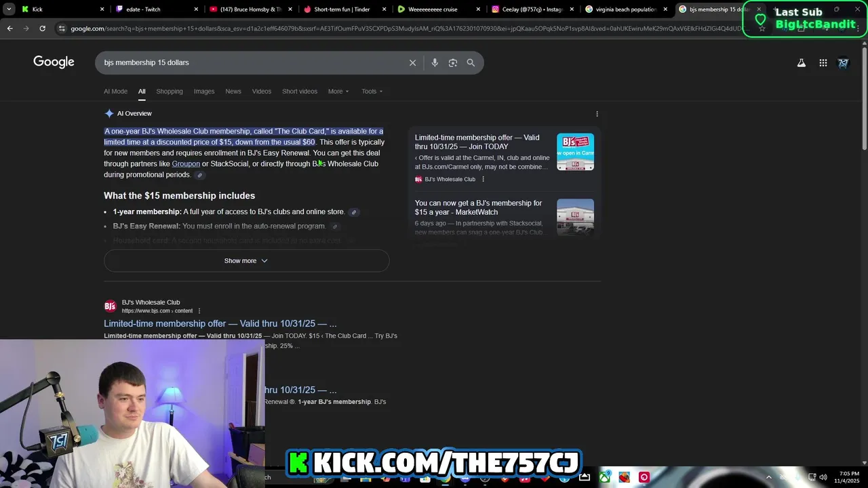
Task: Click the magnifying glass search icon
Action: pyautogui.click(x=471, y=62)
